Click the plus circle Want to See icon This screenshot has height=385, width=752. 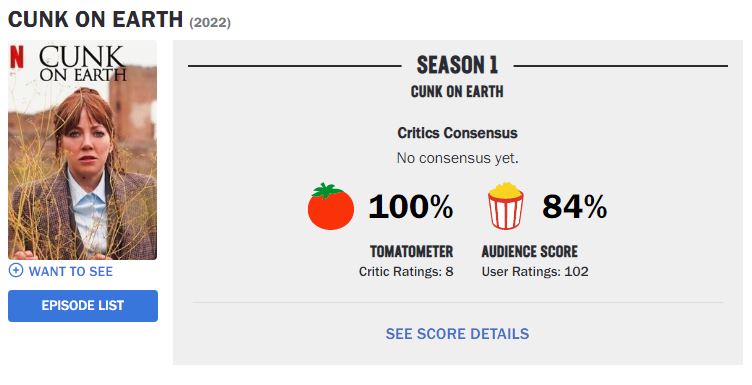click(x=16, y=271)
